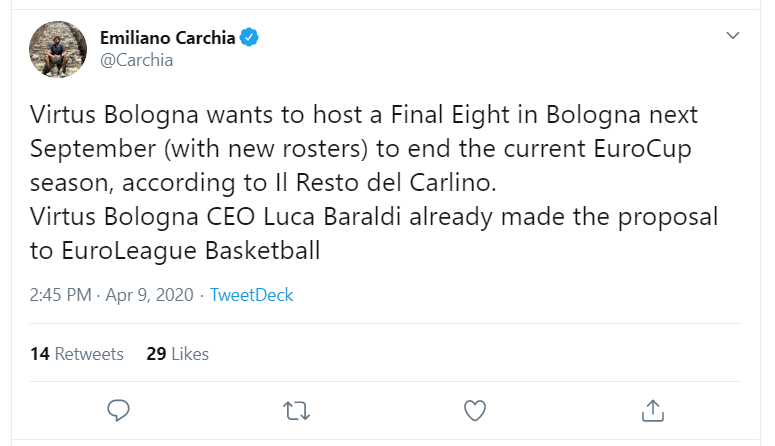775x446 pixels.
Task: Retweet this Virtus Bologna tweet
Action: (296, 409)
